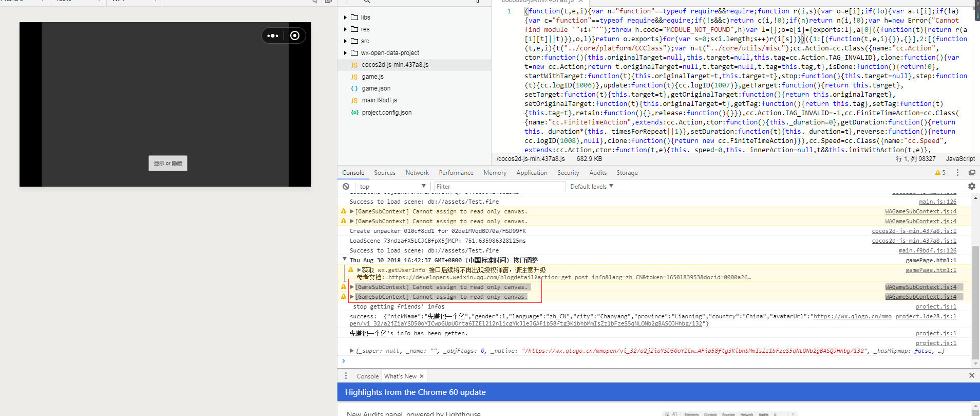The height and width of the screenshot is (416, 980).
Task: Switch to the Audits tab
Action: pyautogui.click(x=598, y=173)
